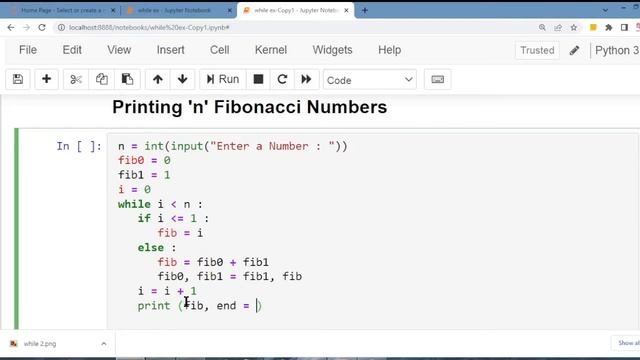Click the yellow extension icon
The width and height of the screenshot is (640, 360).
593,27
